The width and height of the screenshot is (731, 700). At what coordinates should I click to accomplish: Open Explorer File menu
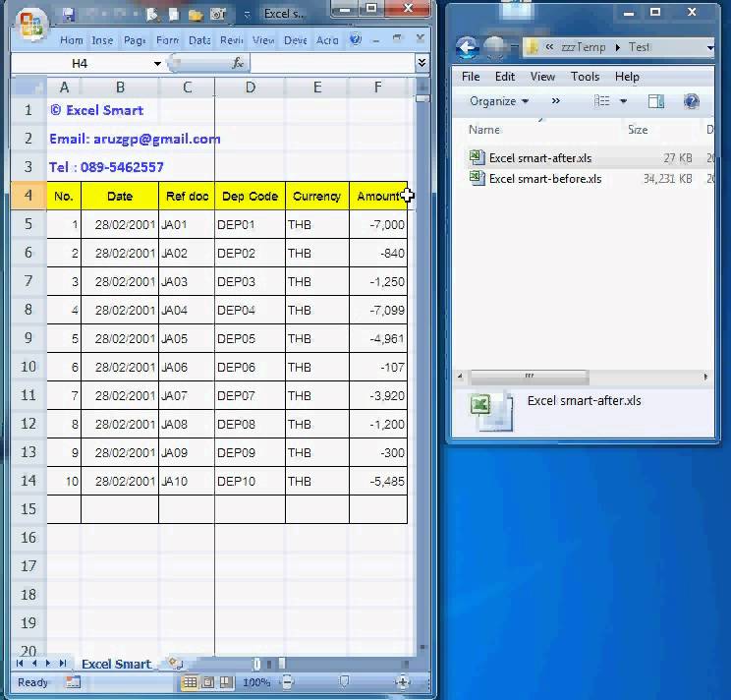point(471,76)
